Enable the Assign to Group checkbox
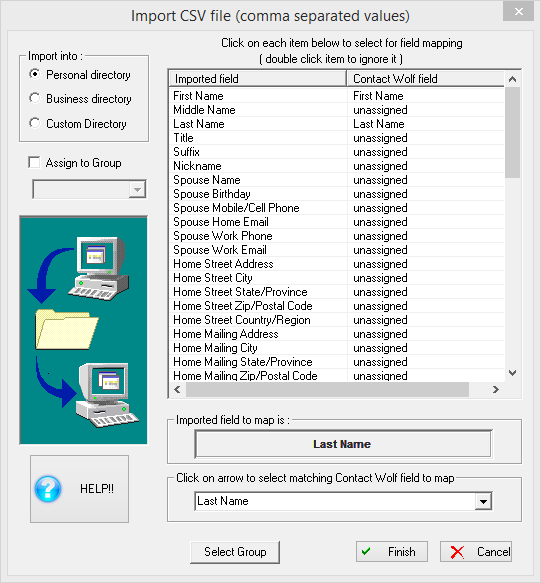The height and width of the screenshot is (583, 541). [x=34, y=162]
